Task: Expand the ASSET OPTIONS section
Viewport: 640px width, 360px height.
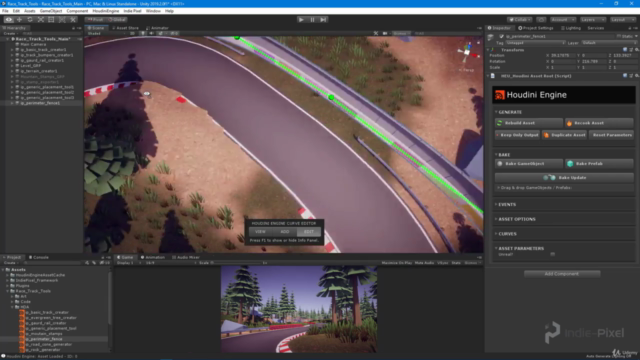Action: (x=516, y=219)
